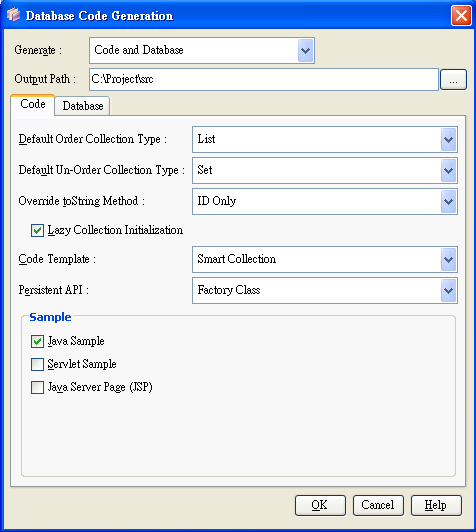Close the Database Code Generation dialog
Image resolution: width=476 pixels, height=532 pixels.
point(461,16)
